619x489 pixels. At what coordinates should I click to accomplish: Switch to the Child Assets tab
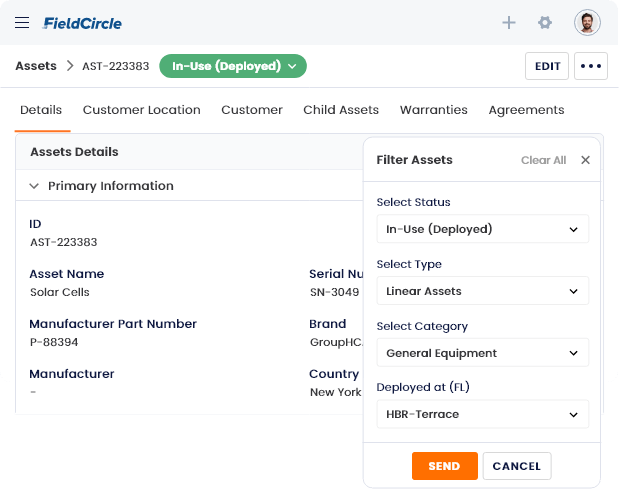point(341,110)
